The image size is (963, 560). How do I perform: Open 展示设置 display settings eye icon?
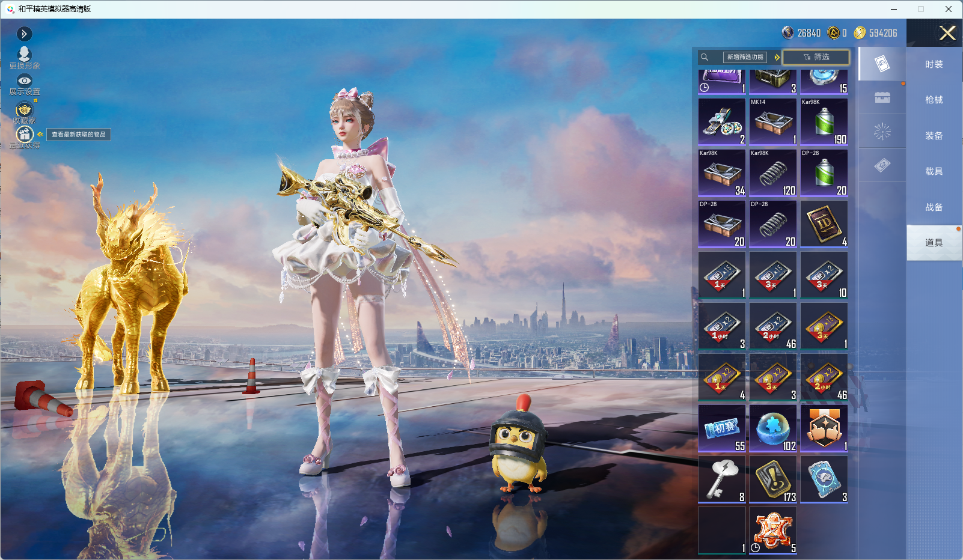click(x=24, y=85)
